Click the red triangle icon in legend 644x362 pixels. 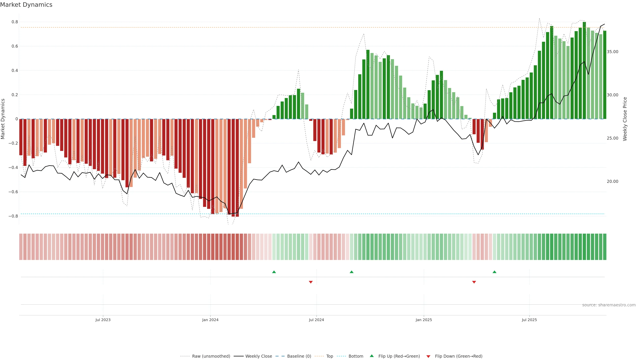point(428,356)
